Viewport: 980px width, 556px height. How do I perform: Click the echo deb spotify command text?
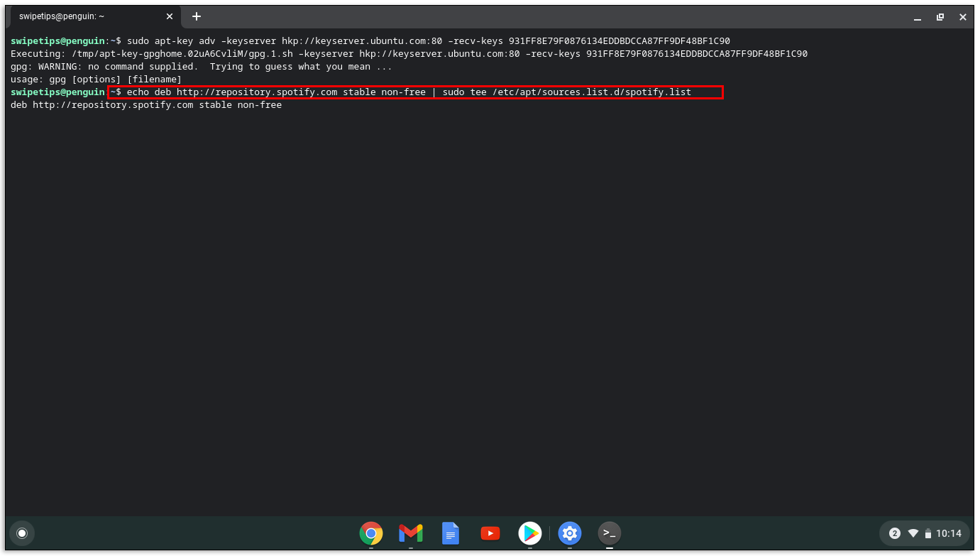tap(409, 92)
